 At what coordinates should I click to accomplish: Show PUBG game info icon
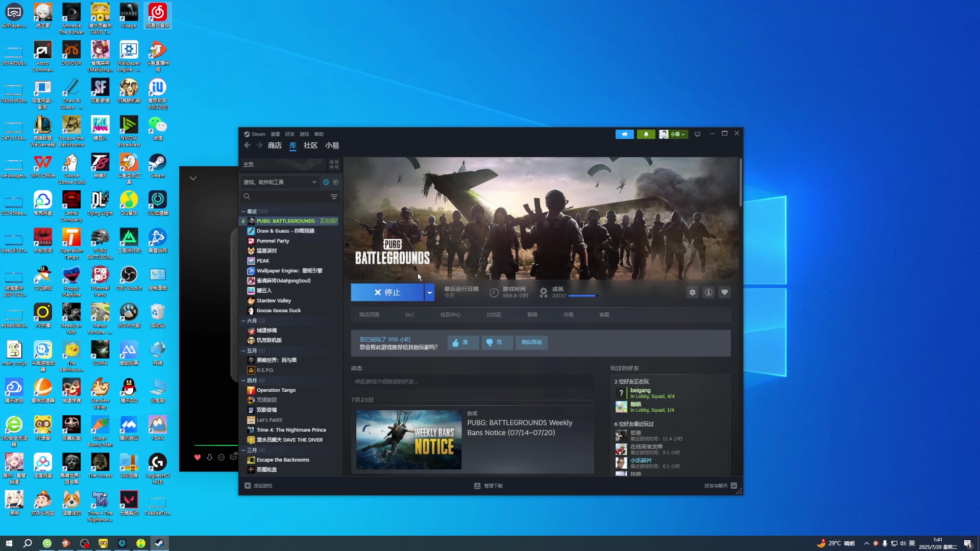(x=708, y=292)
